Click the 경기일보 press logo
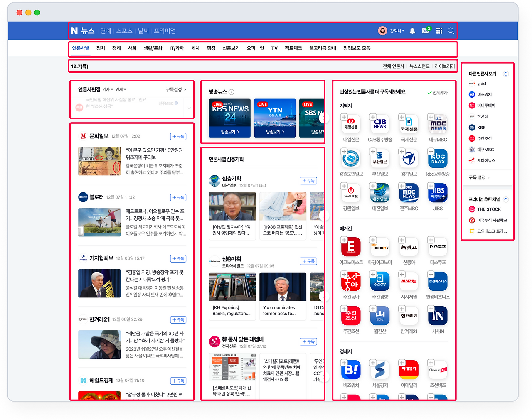Viewport: 532px width, 420px height. (409, 159)
